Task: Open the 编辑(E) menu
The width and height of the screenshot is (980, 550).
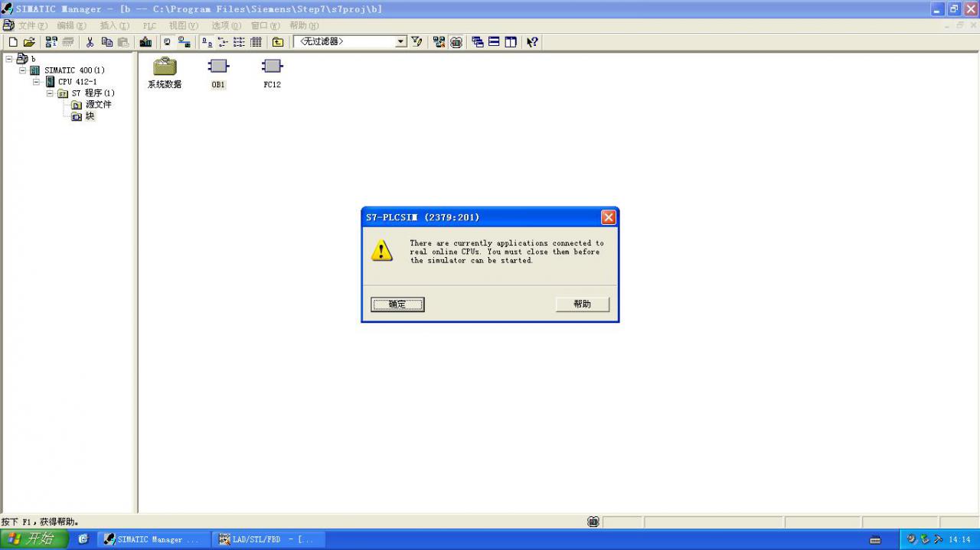Action: [x=72, y=26]
